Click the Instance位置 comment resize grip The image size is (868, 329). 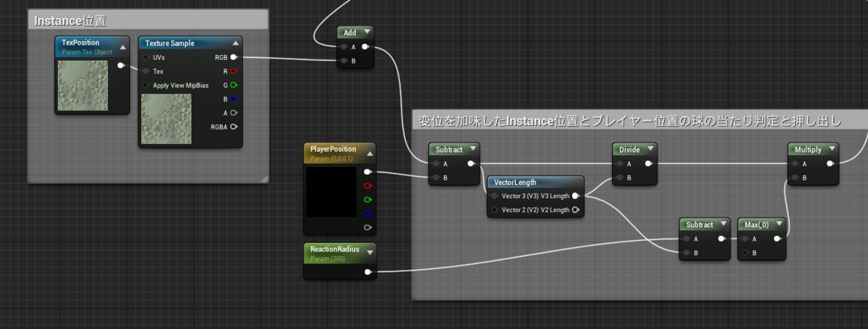(263, 177)
